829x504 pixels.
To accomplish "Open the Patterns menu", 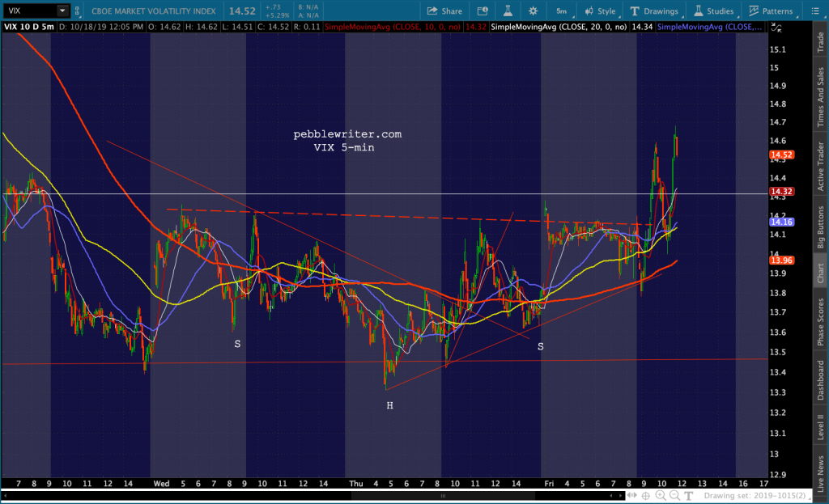I will click(x=770, y=11).
